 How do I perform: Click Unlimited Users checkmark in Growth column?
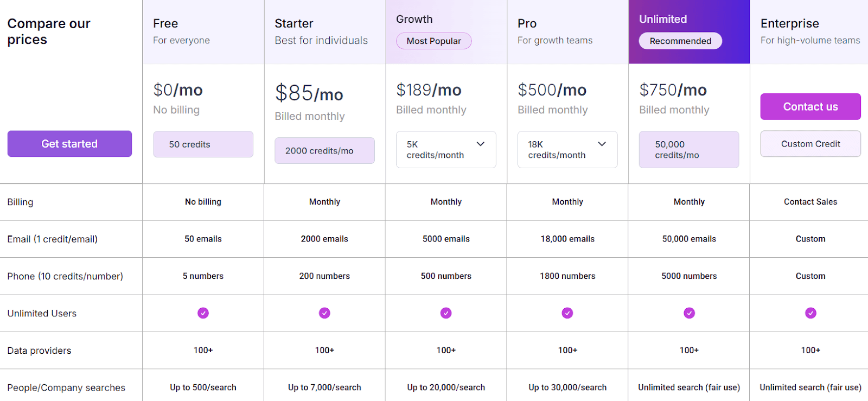click(446, 313)
